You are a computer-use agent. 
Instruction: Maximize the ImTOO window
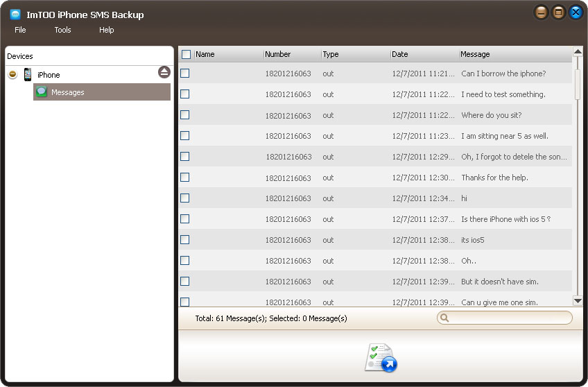(x=558, y=12)
